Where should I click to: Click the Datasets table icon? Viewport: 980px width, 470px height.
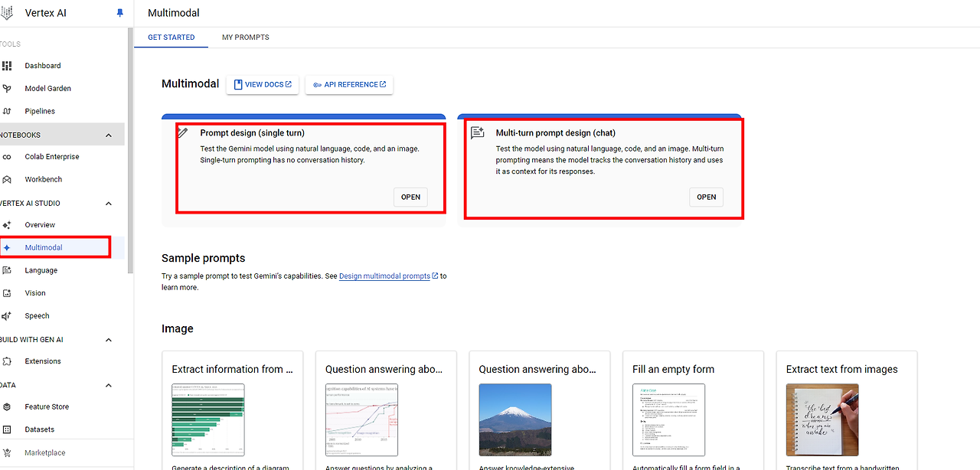(x=7, y=429)
